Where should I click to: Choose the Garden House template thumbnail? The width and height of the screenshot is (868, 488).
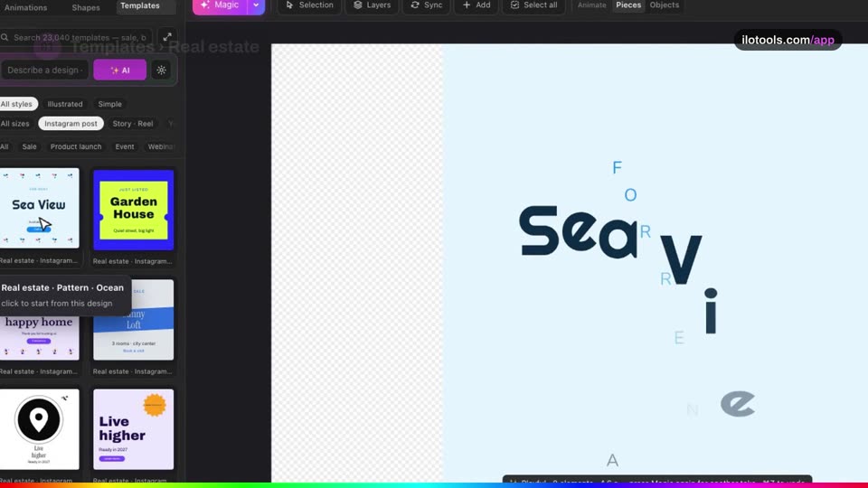[134, 211]
